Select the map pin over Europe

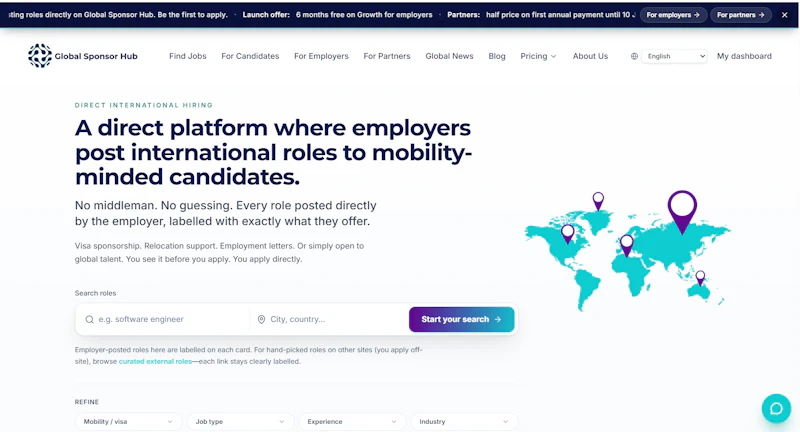pyautogui.click(x=627, y=245)
